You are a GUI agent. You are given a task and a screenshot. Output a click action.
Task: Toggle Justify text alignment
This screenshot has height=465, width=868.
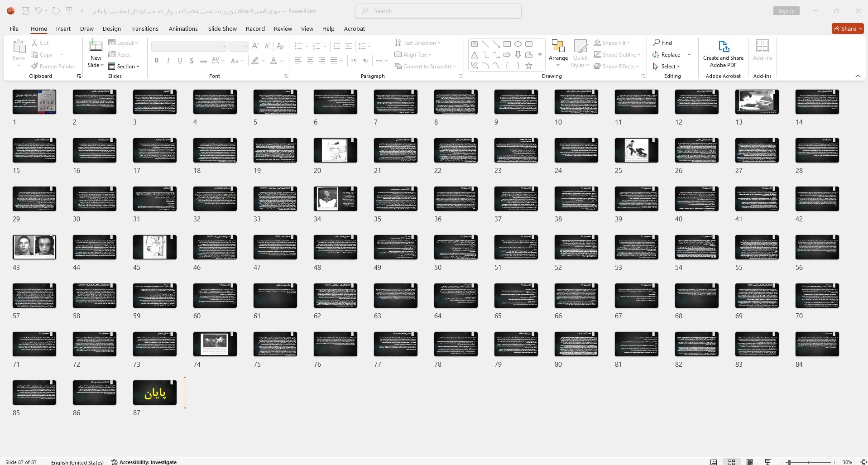(x=334, y=61)
